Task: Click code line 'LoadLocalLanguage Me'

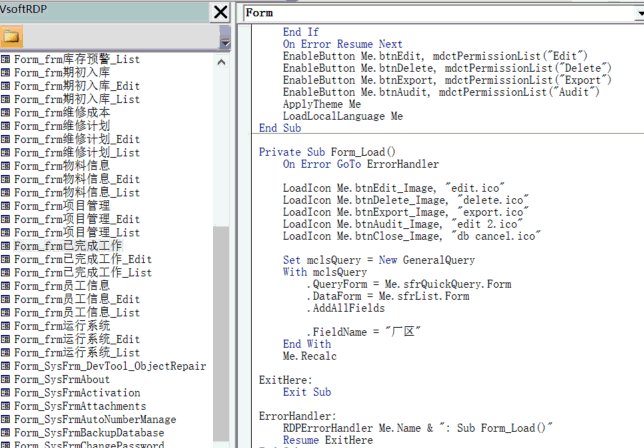Action: coord(343,116)
